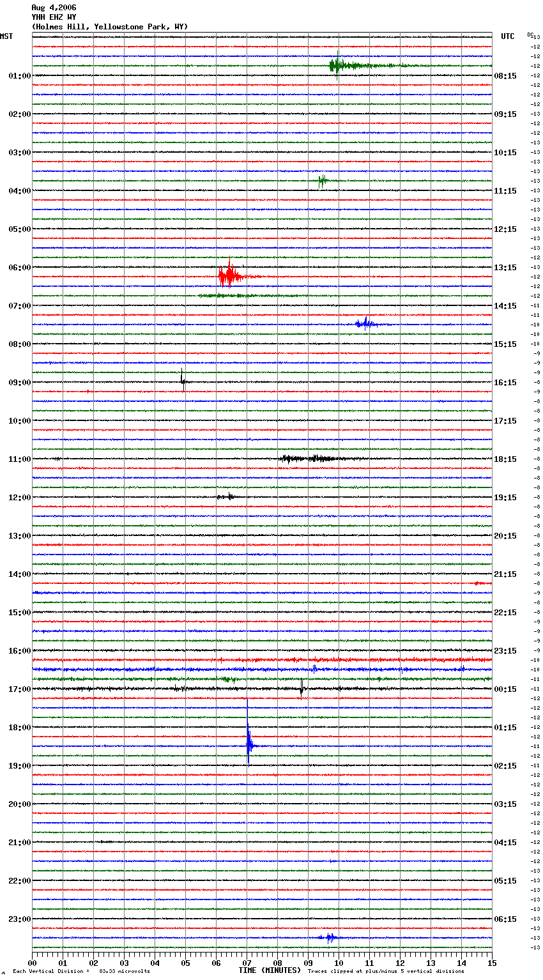Click the "Each Vertical Division = 83.33 microvolts" note
Screen dimensions: 543x980
[81, 971]
